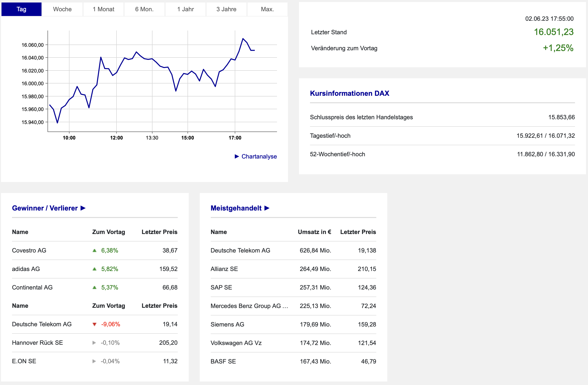The image size is (588, 385).
Task: Open E.ON SE stock entry
Action: (x=24, y=361)
